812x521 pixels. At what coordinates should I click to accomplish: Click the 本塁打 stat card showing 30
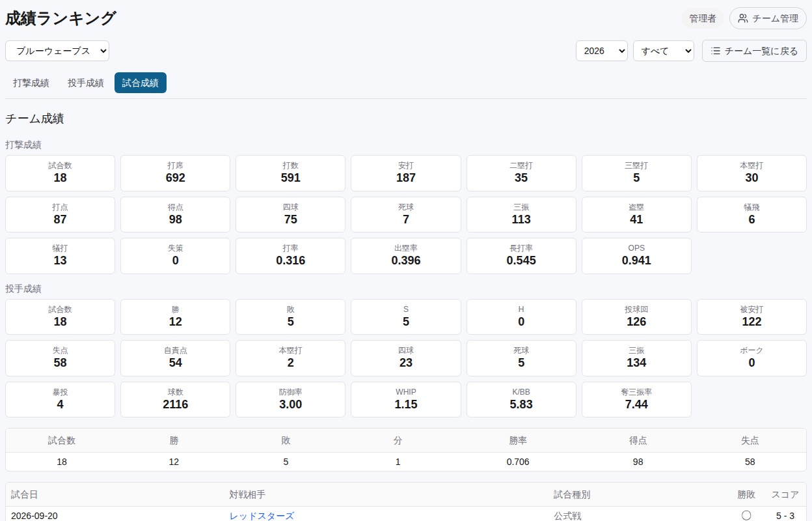click(x=751, y=173)
